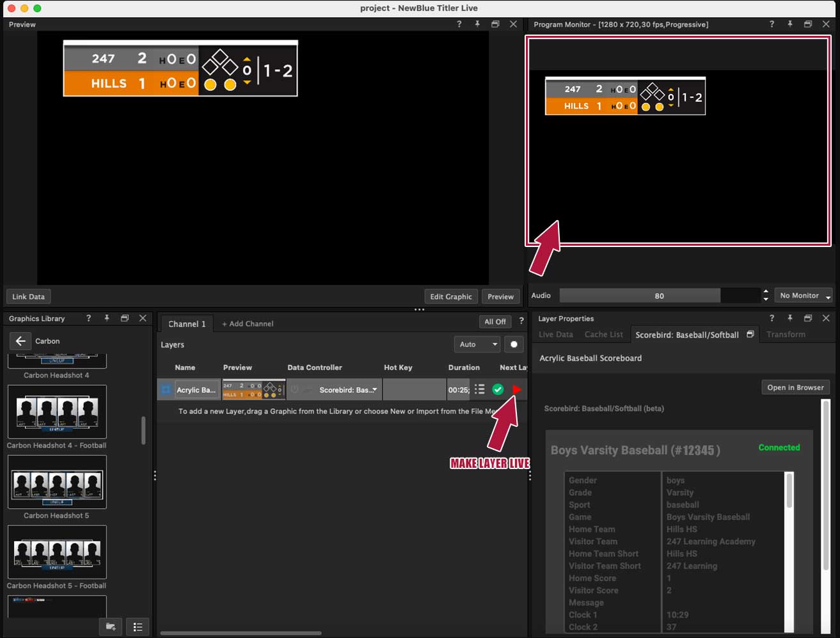Image resolution: width=840 pixels, height=638 pixels.
Task: Click the 247 Learning Academy value
Action: point(711,541)
